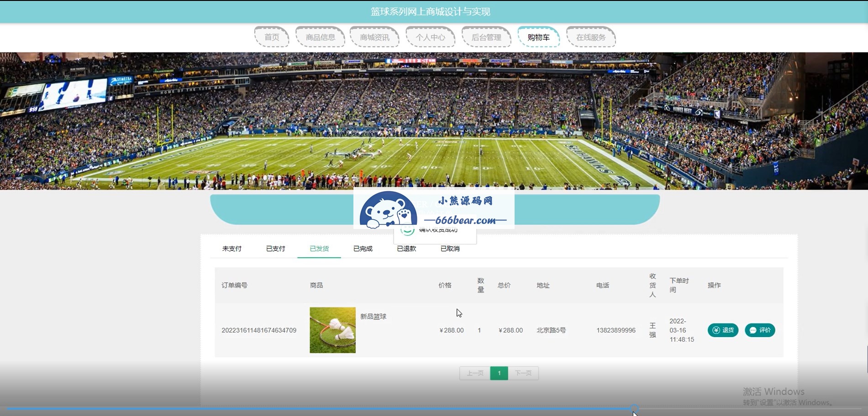The height and width of the screenshot is (416, 868).
Task: Click the 订单编号 column header
Action: pyautogui.click(x=234, y=285)
